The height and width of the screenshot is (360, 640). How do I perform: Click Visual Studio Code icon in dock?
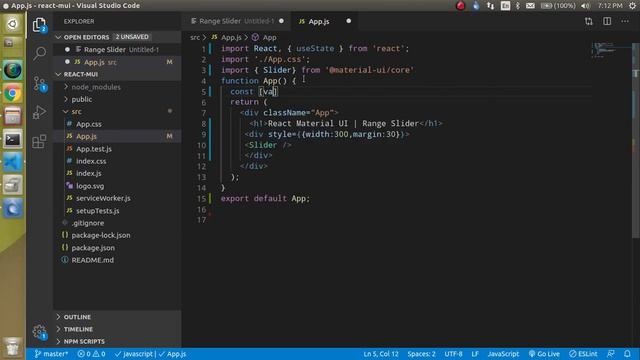pyautogui.click(x=13, y=163)
